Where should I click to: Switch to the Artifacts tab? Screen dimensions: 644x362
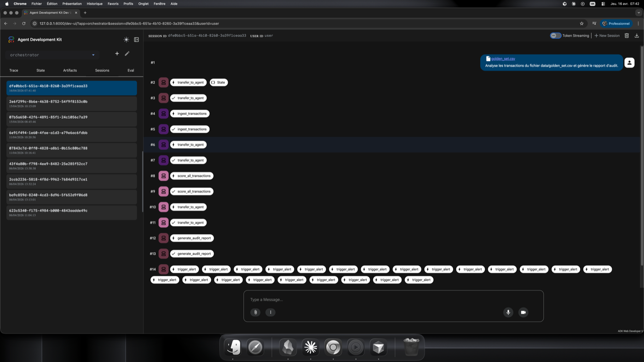(70, 70)
